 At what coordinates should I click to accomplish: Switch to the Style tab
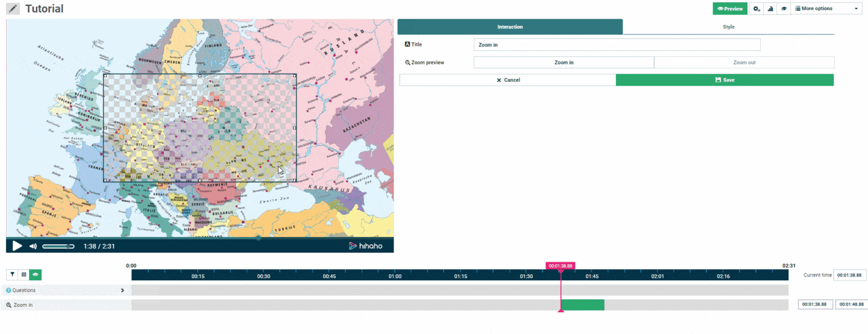pos(729,27)
